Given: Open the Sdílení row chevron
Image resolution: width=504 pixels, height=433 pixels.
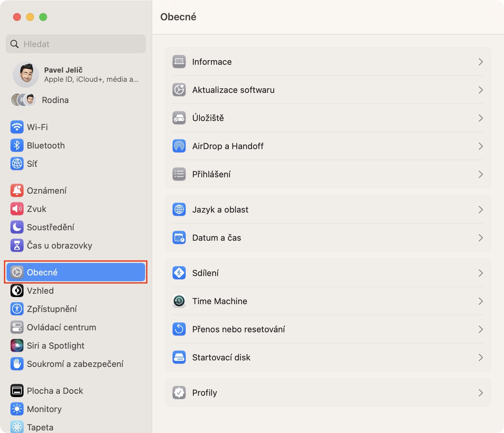Looking at the screenshot, I should tap(480, 273).
